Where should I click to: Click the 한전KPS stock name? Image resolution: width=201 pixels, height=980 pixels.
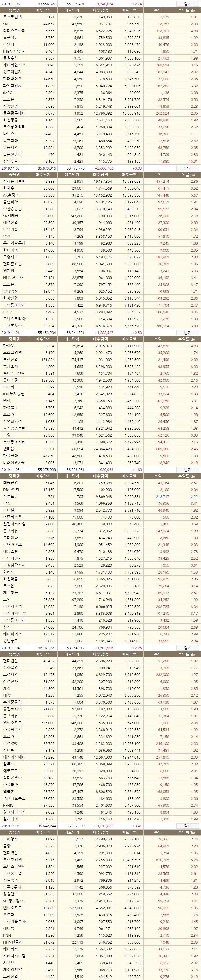click(x=11, y=743)
